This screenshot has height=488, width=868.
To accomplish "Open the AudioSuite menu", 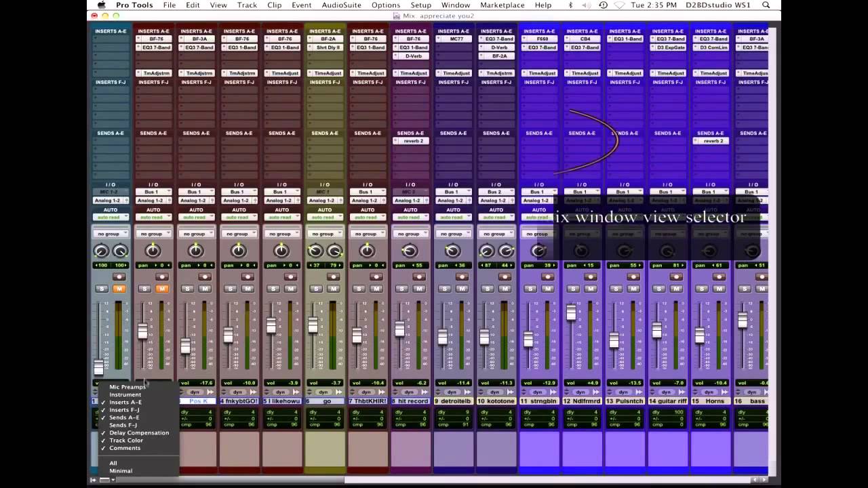I will coord(341,5).
